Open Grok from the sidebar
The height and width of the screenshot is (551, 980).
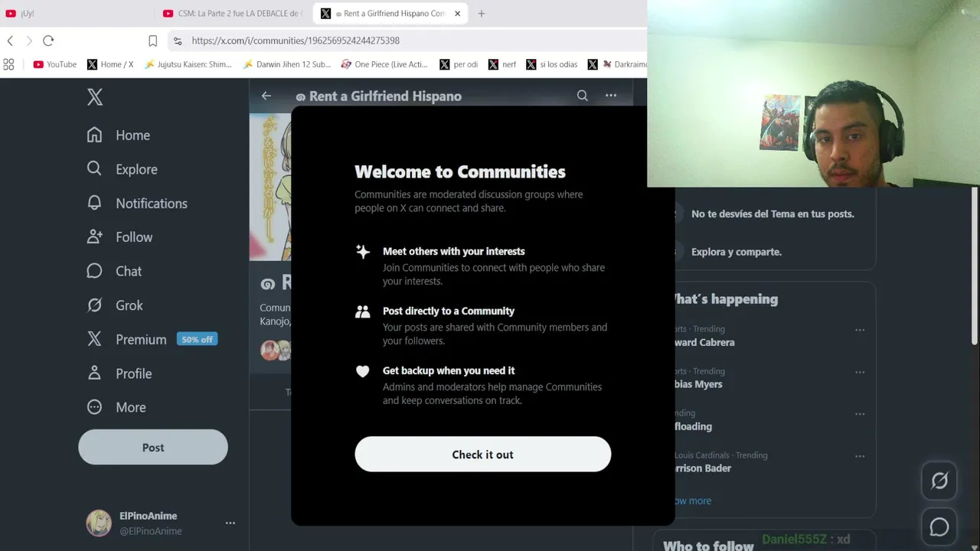(115, 305)
